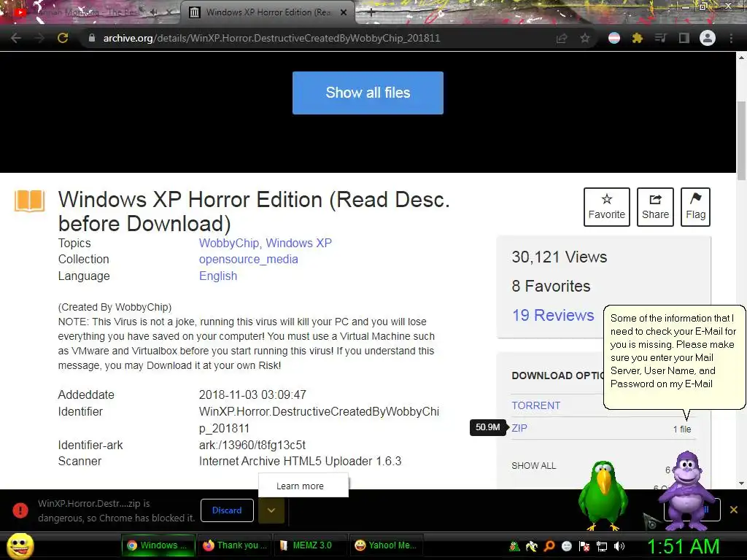The image size is (747, 560).
Task: Click the Addeddate value '2018-11-03 03:09:47'
Action: (x=252, y=394)
